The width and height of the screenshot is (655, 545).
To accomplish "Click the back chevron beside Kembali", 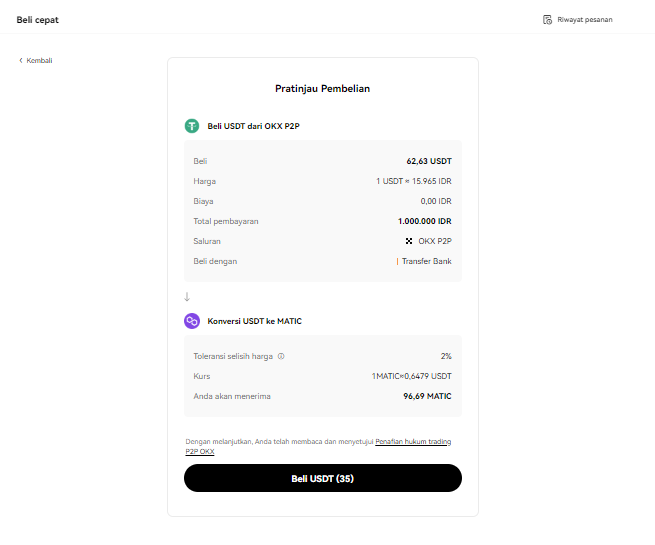I will pyautogui.click(x=20, y=60).
